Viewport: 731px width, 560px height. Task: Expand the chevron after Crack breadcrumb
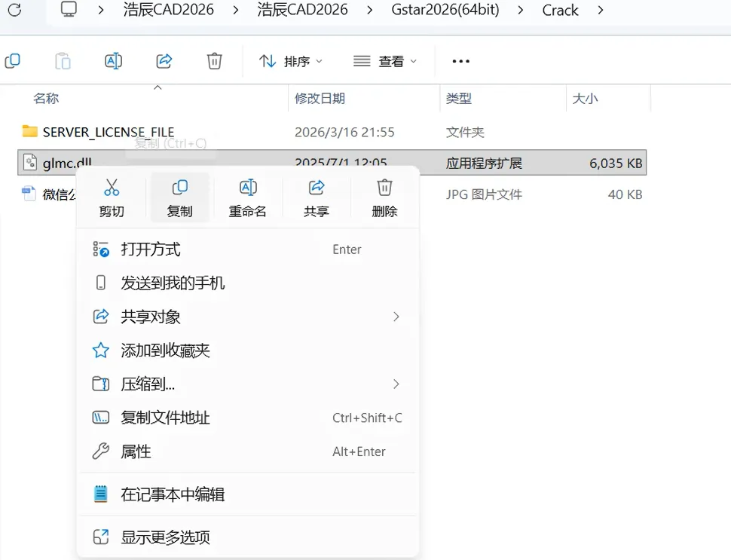601,10
